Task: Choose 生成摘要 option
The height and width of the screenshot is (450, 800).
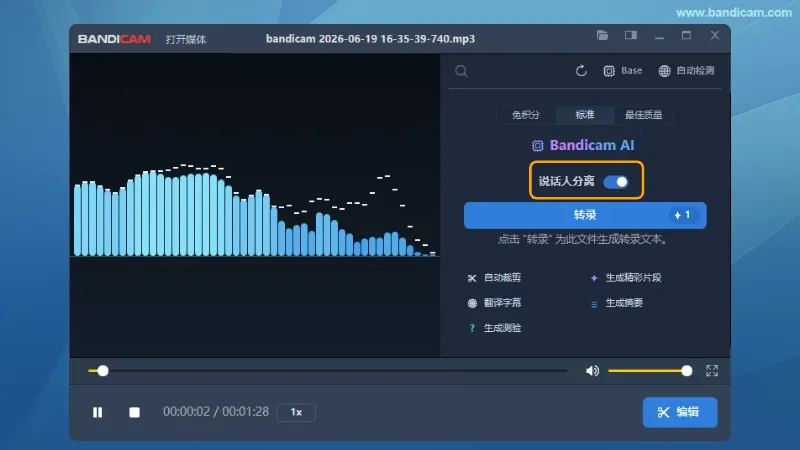Action: point(616,303)
